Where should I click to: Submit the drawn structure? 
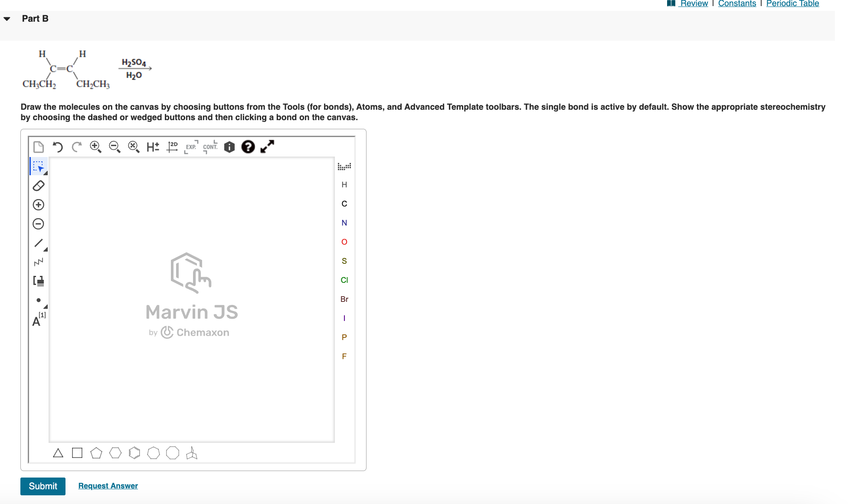[x=43, y=486]
